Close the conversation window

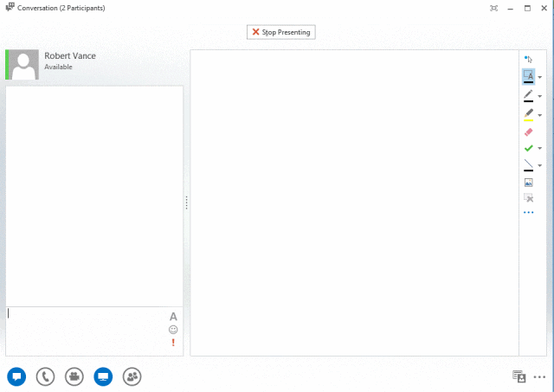click(544, 8)
